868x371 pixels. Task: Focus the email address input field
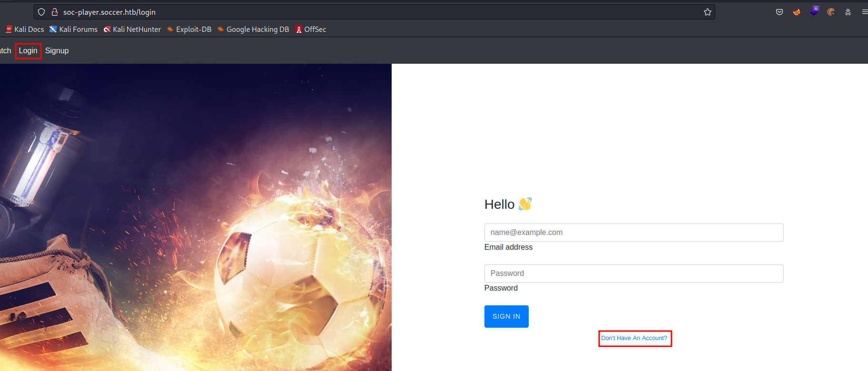634,233
